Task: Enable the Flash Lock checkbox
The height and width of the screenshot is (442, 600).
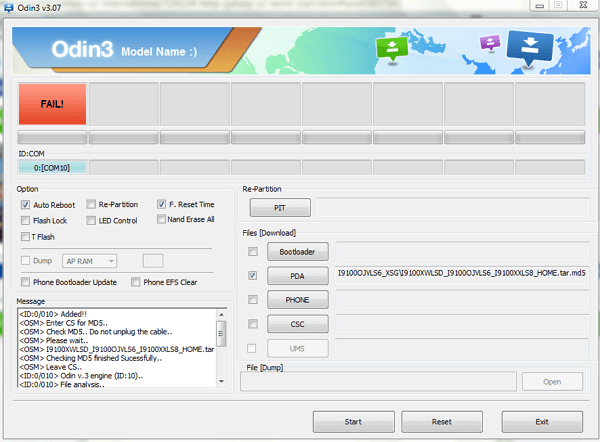Action: [25, 220]
